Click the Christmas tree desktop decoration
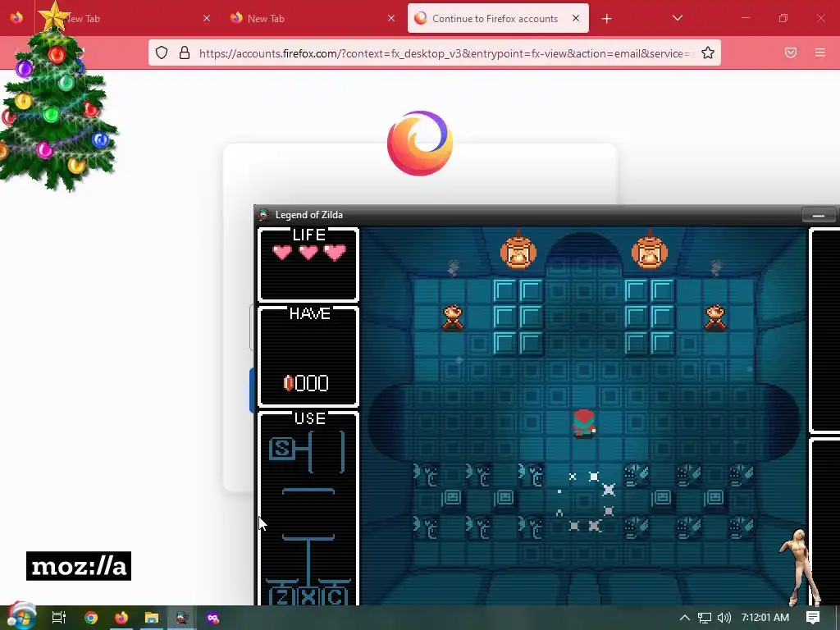The height and width of the screenshot is (630, 840). pyautogui.click(x=57, y=99)
